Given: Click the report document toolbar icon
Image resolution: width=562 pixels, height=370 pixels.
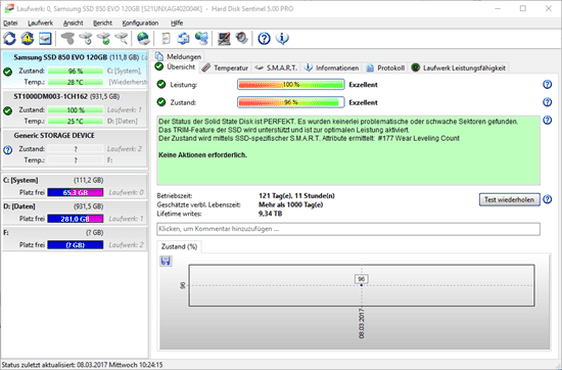Looking at the screenshot, I should 166,38.
